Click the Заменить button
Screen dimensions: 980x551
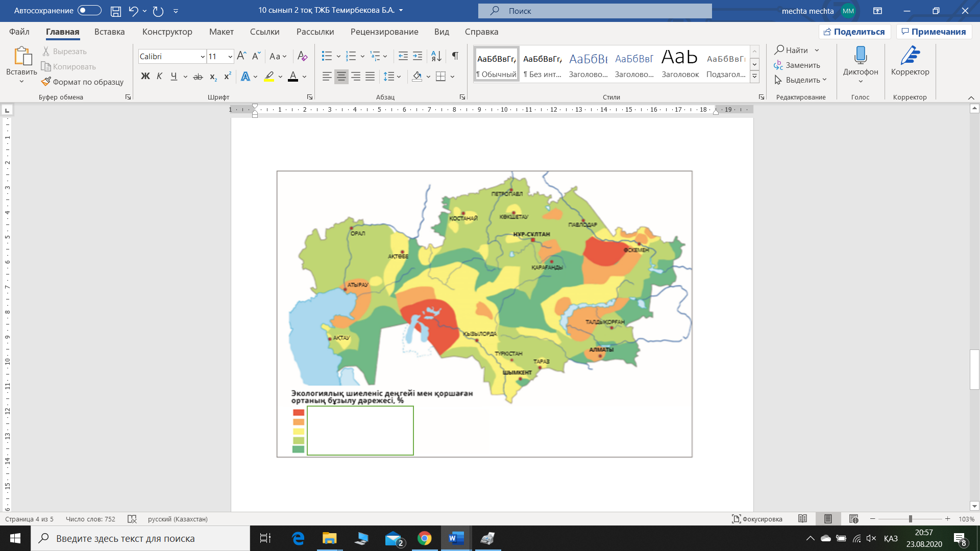coord(797,65)
